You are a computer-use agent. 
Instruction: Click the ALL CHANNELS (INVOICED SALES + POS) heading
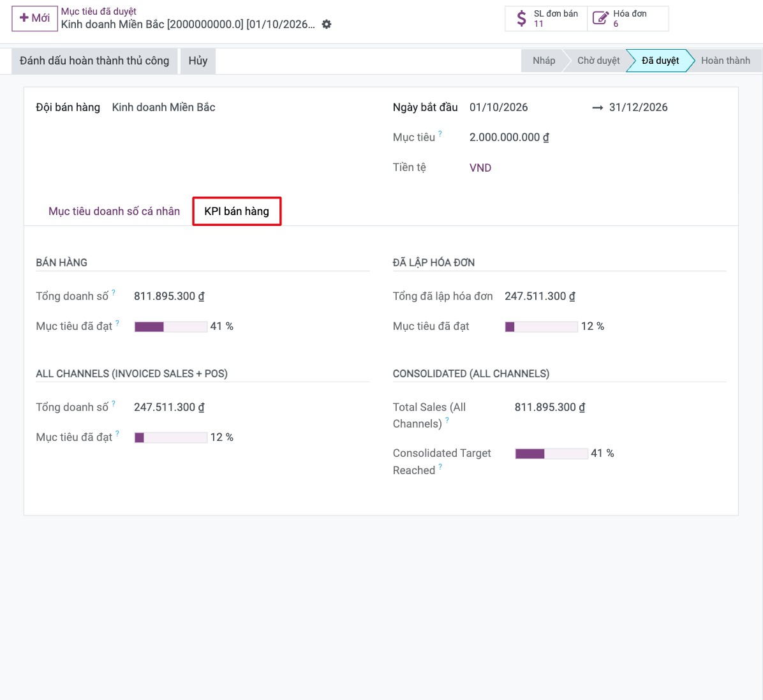[132, 374]
